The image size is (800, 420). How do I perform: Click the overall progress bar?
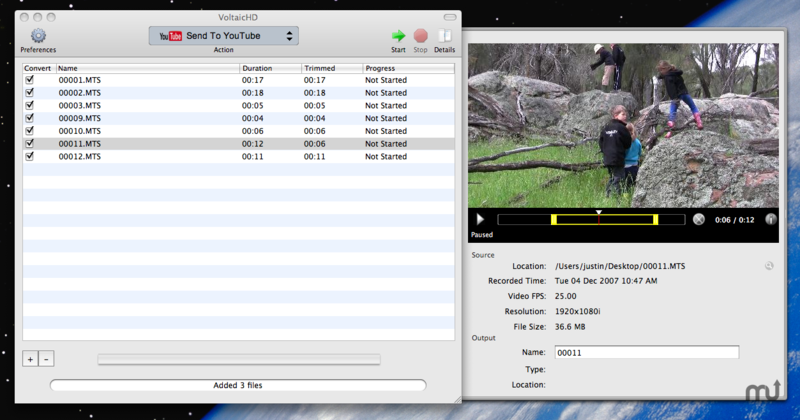239,359
